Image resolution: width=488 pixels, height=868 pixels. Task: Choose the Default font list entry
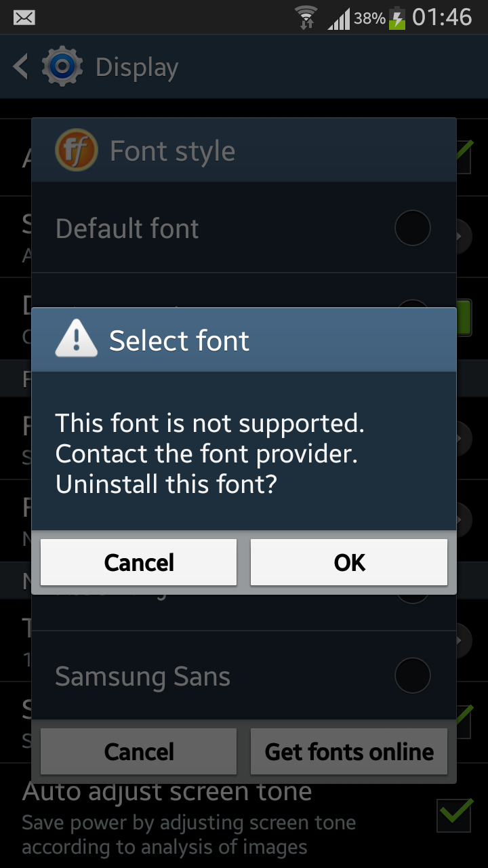pyautogui.click(x=244, y=228)
